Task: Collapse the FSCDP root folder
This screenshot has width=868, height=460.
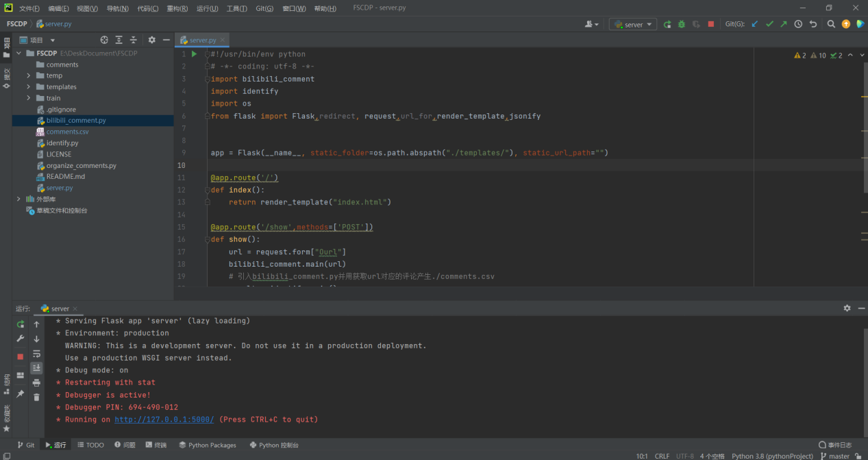Action: pos(19,53)
